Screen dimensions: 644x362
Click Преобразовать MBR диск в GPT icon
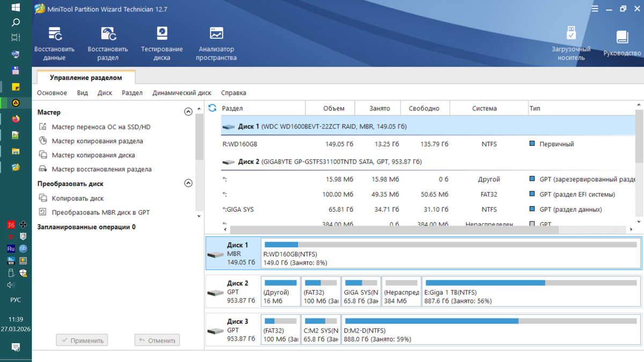click(42, 212)
